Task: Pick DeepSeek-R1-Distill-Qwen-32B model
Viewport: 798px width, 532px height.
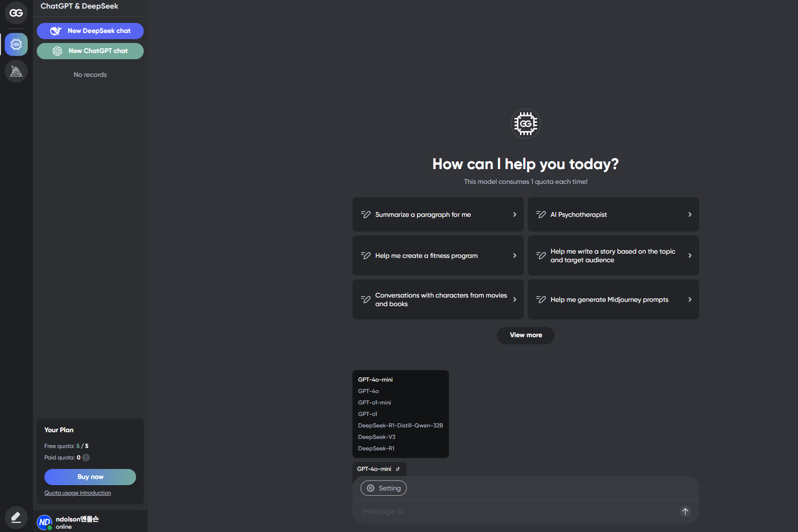Action: tap(401, 426)
